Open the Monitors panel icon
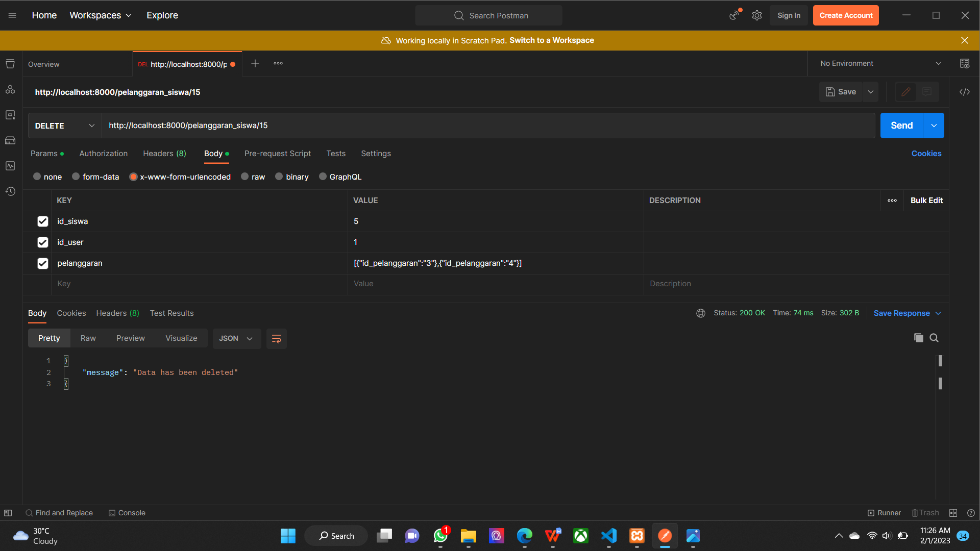The image size is (980, 551). click(x=10, y=166)
